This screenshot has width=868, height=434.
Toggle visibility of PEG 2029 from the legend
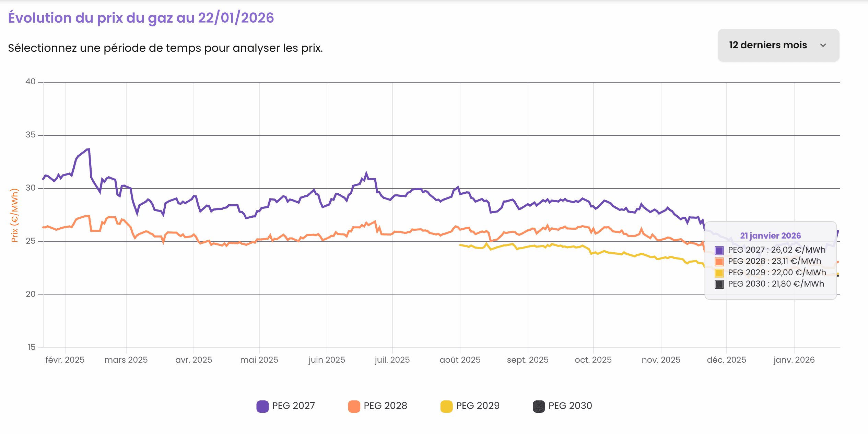point(478,406)
